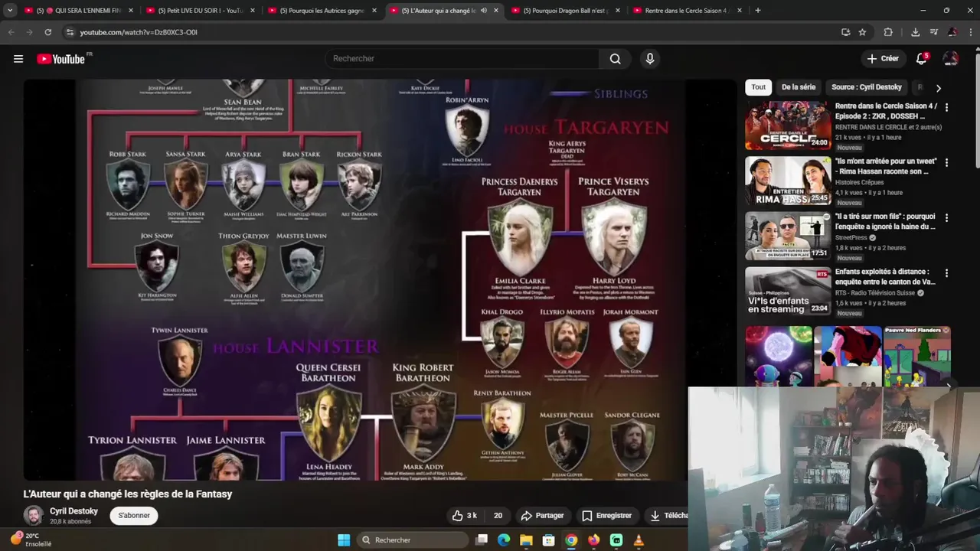Launch Microsoft Edge from the taskbar
The width and height of the screenshot is (980, 551).
point(504,540)
